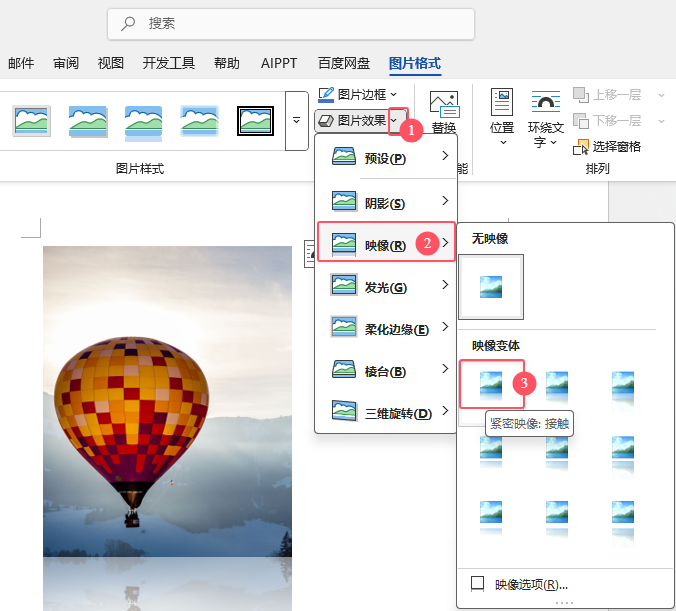This screenshot has height=611, width=676.
Task: Click the 替换 alt text icon
Action: pos(444,104)
